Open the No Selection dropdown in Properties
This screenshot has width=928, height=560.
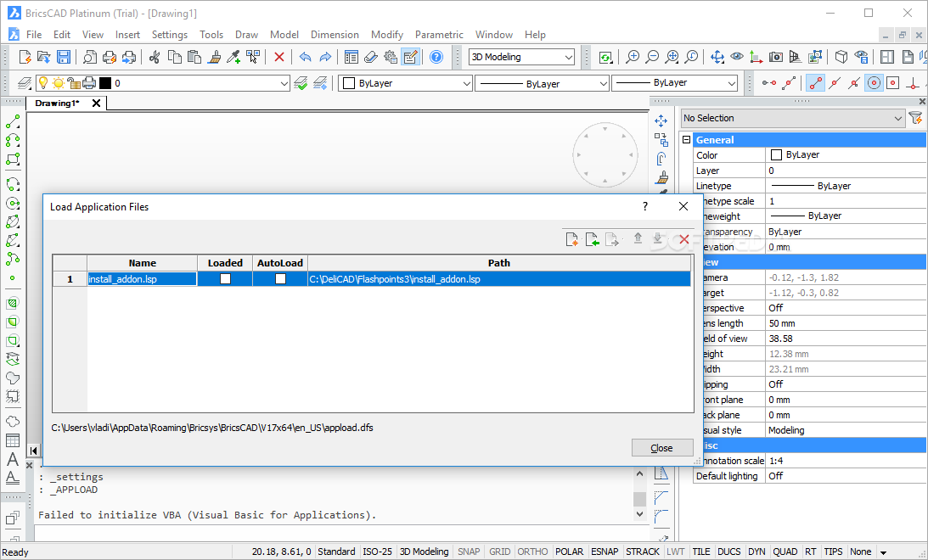793,118
